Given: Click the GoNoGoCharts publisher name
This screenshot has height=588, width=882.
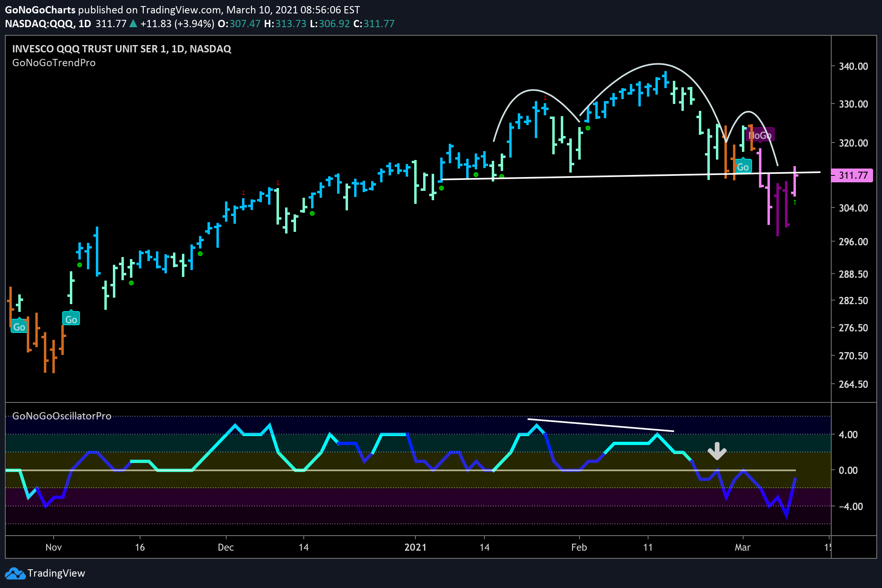Looking at the screenshot, I should point(40,10).
